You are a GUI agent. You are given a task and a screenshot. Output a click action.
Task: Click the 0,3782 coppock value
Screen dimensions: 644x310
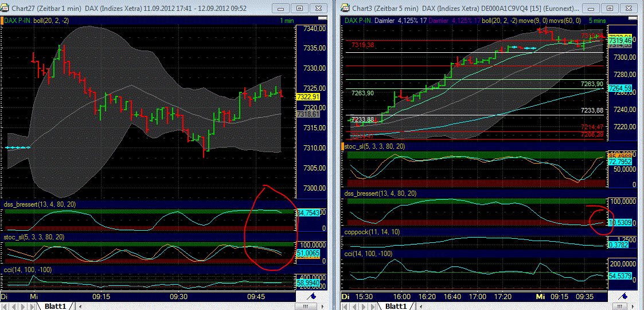click(620, 245)
